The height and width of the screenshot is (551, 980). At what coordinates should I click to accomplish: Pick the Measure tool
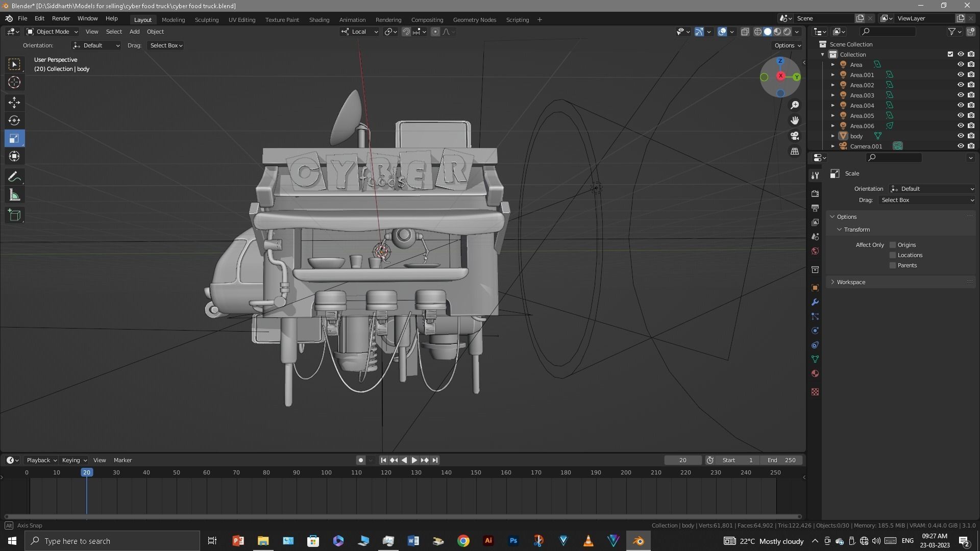click(14, 195)
